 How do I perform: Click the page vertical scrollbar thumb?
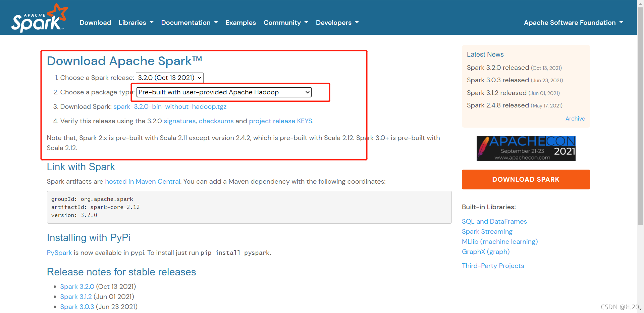tap(640, 116)
